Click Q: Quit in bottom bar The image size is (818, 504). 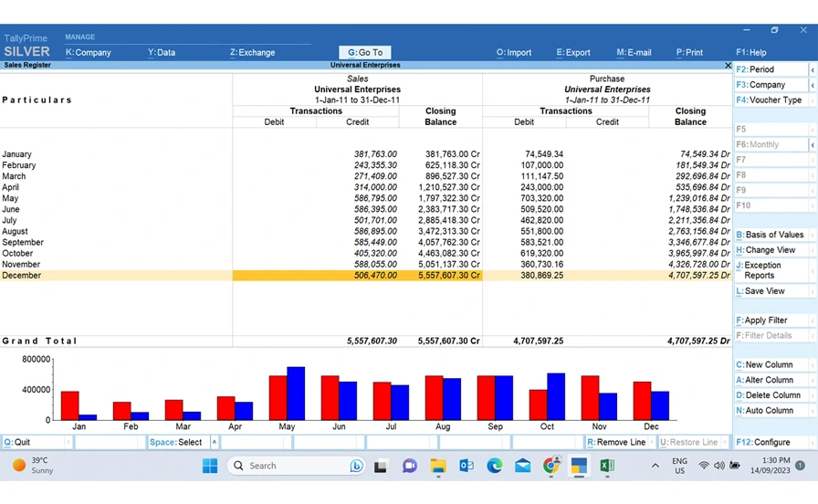pyautogui.click(x=34, y=442)
